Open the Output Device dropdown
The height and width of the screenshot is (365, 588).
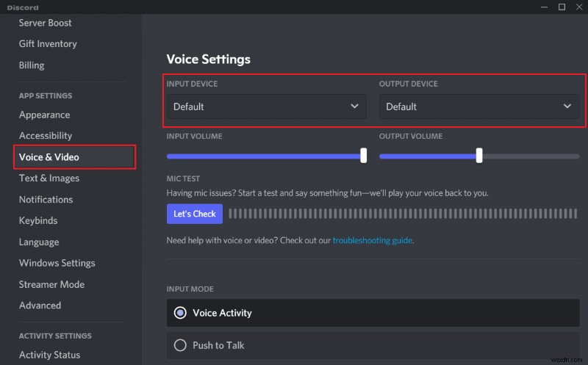point(478,106)
